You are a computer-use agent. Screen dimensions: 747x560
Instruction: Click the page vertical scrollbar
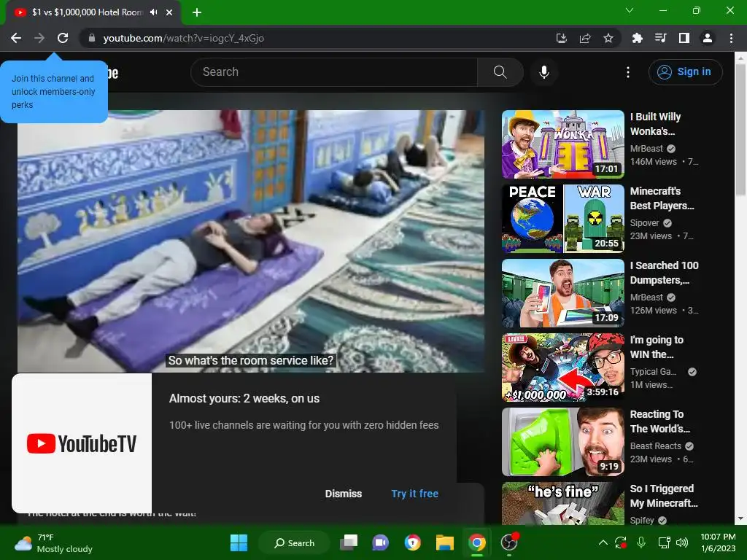[x=740, y=128]
